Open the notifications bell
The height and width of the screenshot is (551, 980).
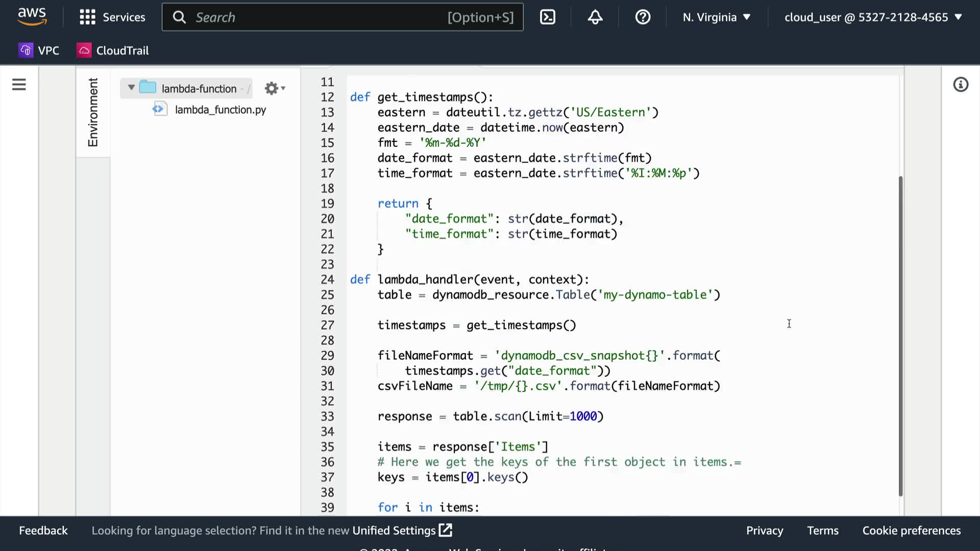[595, 17]
